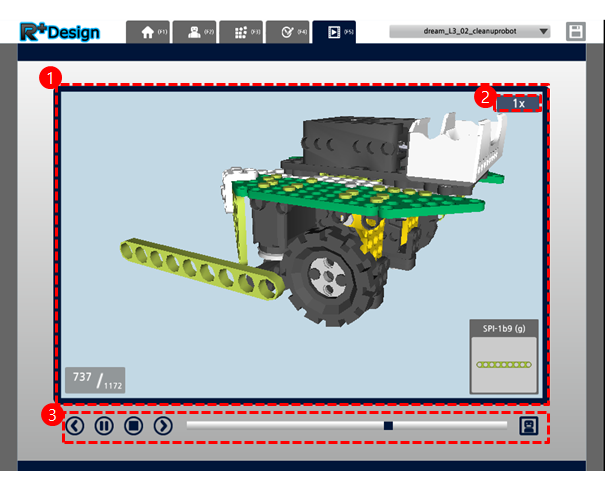This screenshot has width=609, height=478.
Task: Stop the assembly playback
Action: coord(134,426)
